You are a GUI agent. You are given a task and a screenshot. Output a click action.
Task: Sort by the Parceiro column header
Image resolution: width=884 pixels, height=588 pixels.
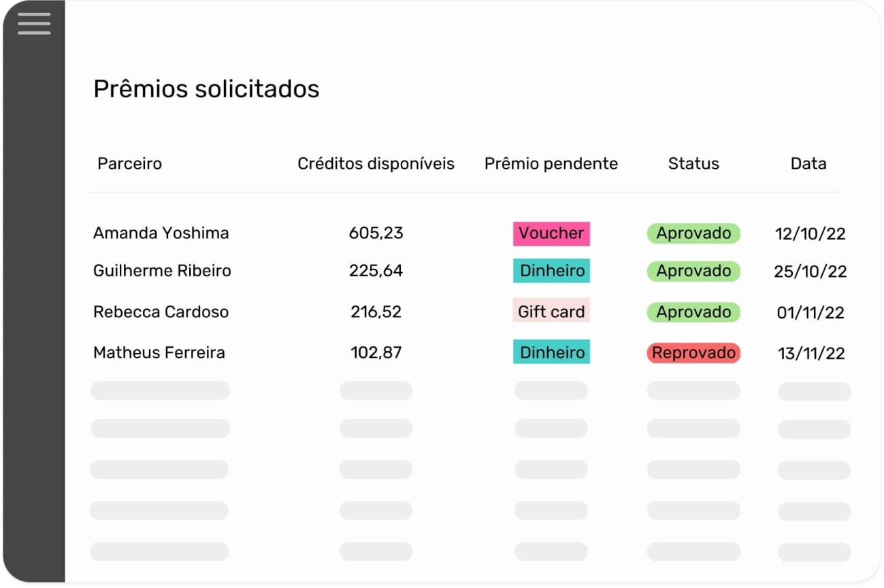pos(129,163)
